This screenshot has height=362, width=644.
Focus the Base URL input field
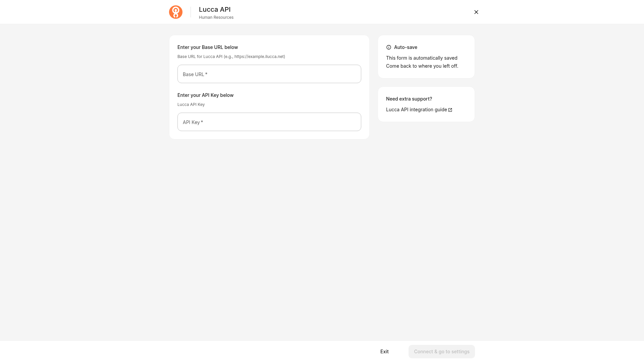[x=269, y=74]
